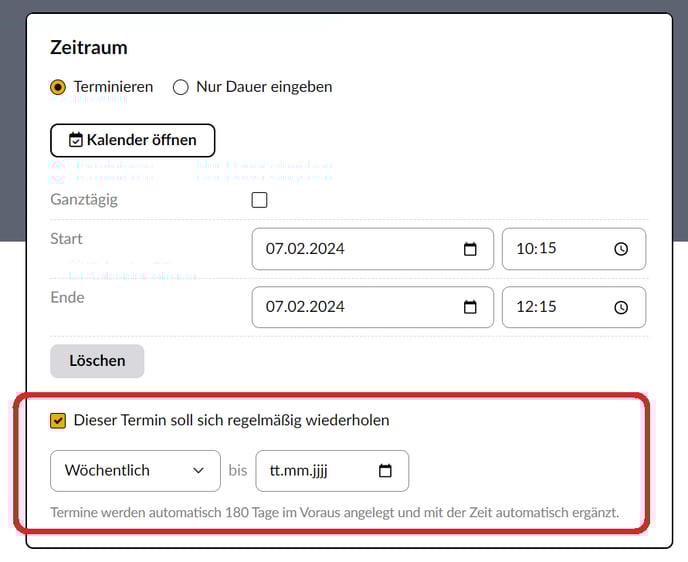Open the Start date calendar picker icon
The image size is (688, 562).
click(471, 249)
